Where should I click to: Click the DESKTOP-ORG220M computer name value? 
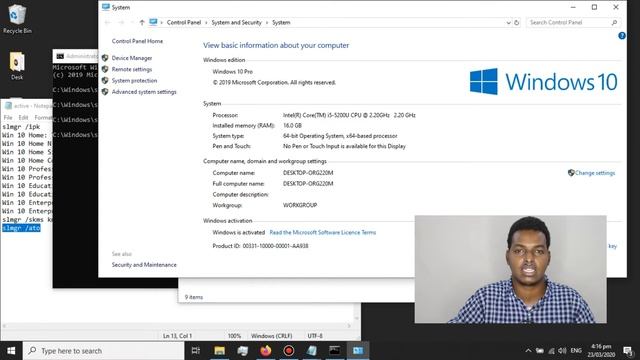click(308, 173)
